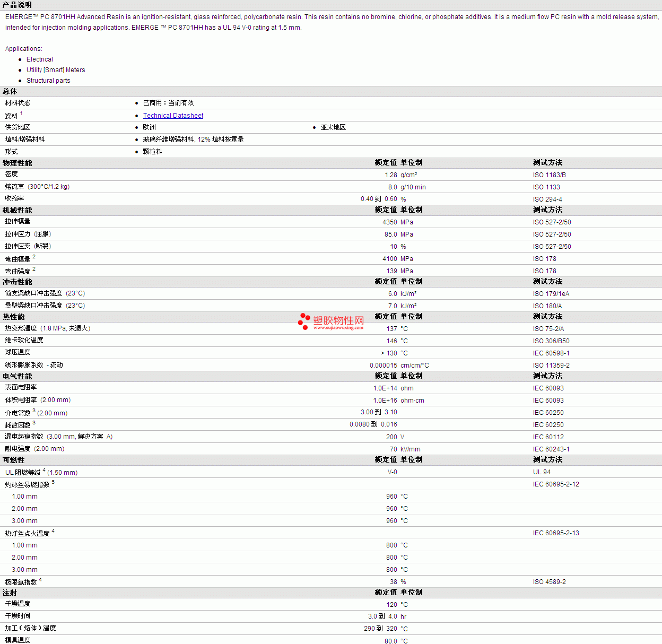Select the 球压温度 label

coord(18,352)
